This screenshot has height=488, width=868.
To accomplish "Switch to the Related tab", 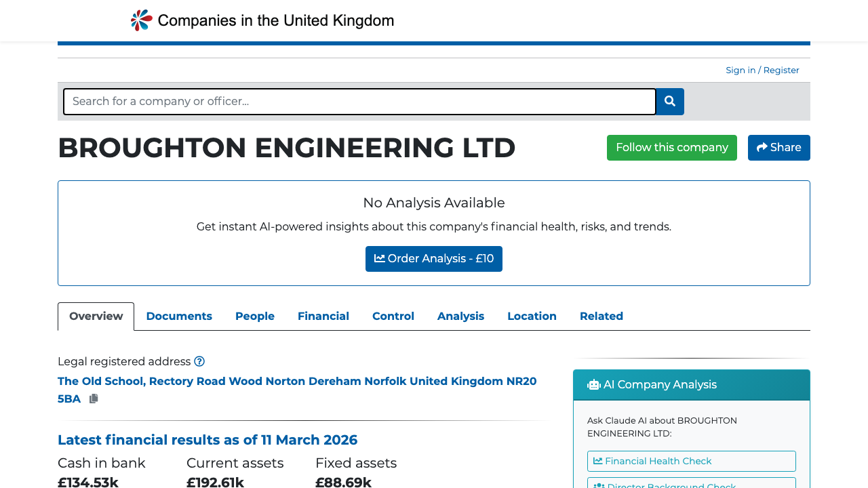I will pyautogui.click(x=601, y=316).
